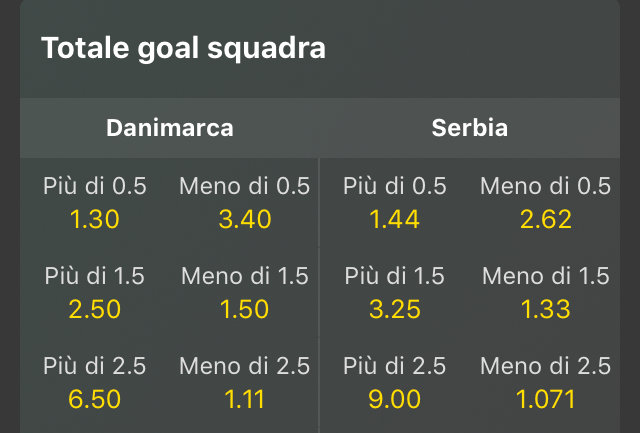The height and width of the screenshot is (433, 640).
Task: Select Serbia Meno di 2.5 at 1.071
Action: tap(545, 383)
